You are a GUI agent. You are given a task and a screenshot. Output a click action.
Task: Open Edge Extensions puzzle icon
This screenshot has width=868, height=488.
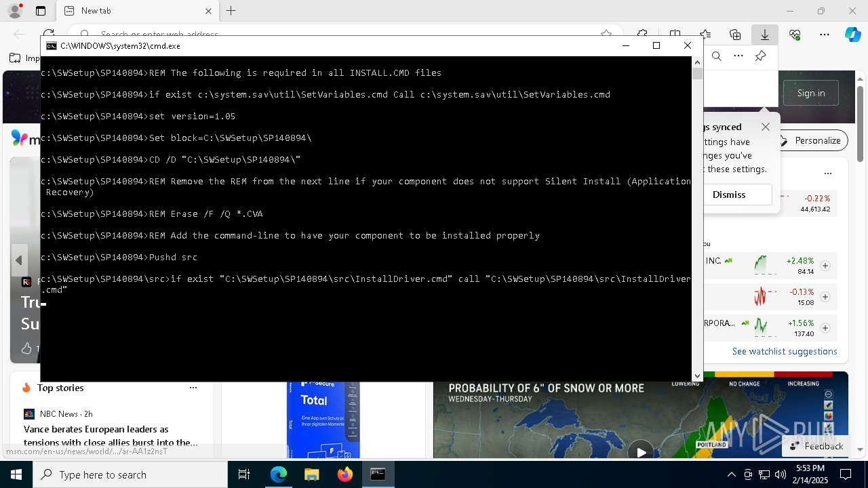point(642,34)
